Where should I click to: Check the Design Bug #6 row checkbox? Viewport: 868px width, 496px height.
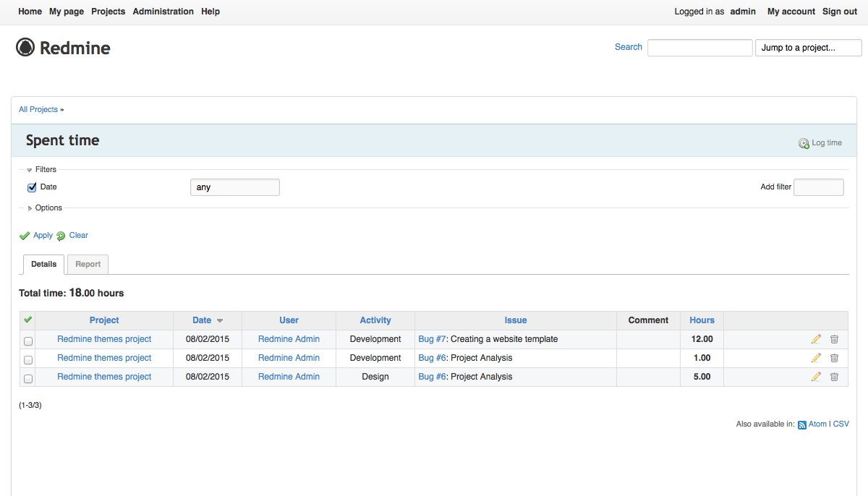tap(28, 378)
